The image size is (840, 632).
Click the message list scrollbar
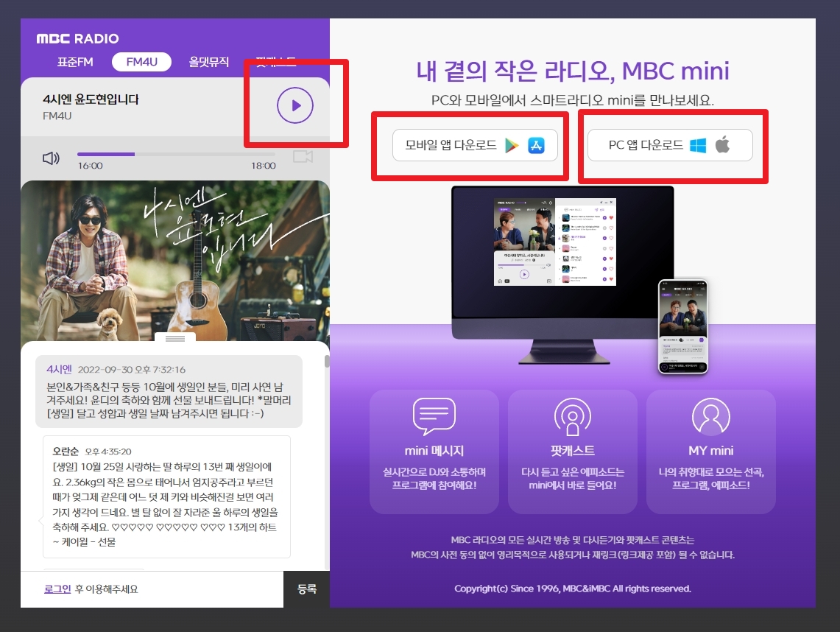[327, 361]
